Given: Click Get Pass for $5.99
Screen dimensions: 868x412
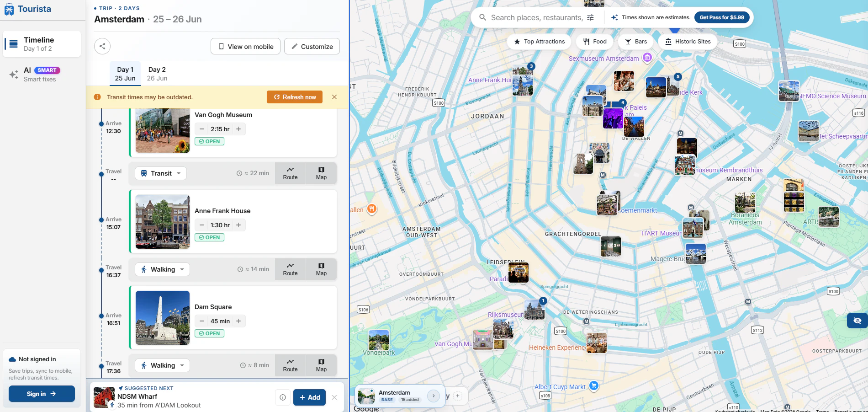Looking at the screenshot, I should pos(722,17).
